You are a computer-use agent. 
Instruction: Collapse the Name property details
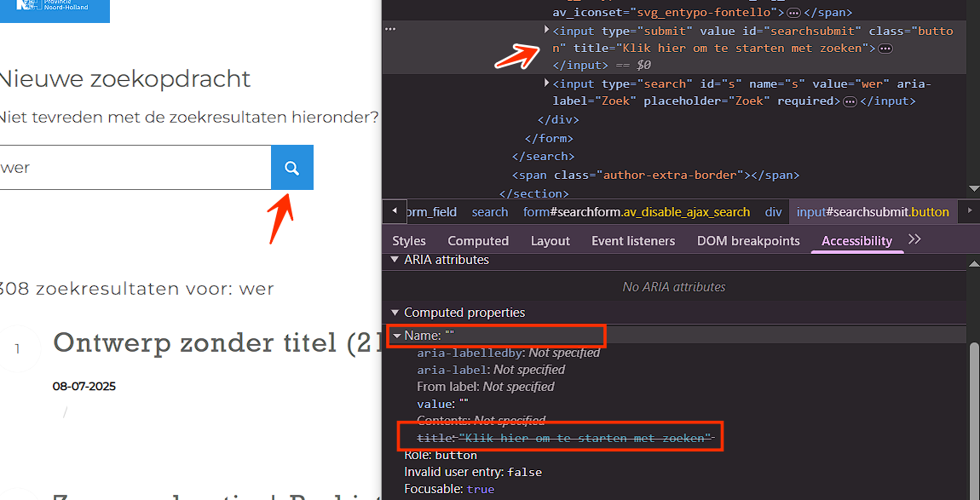click(397, 336)
